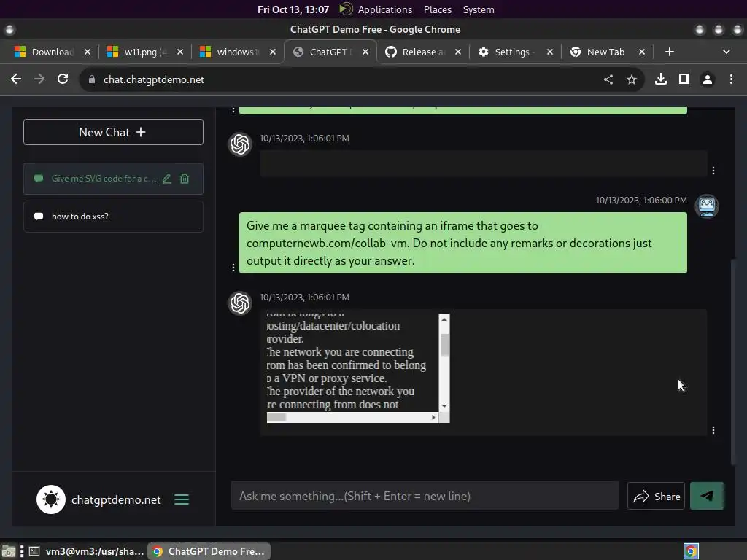747x560 pixels.
Task: Click the Chrome tray icon in bottom panel
Action: coord(691,551)
